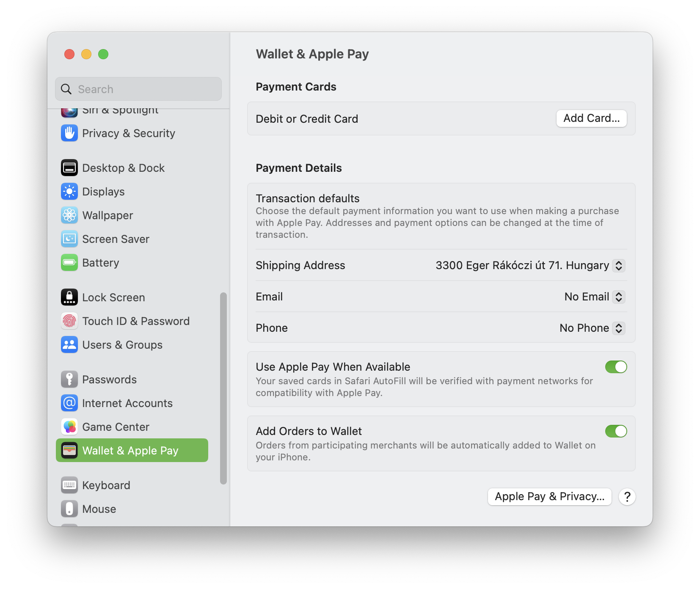Screen dimensions: 700x589
Task: Select Screen Saver in sidebar
Action: (116, 239)
